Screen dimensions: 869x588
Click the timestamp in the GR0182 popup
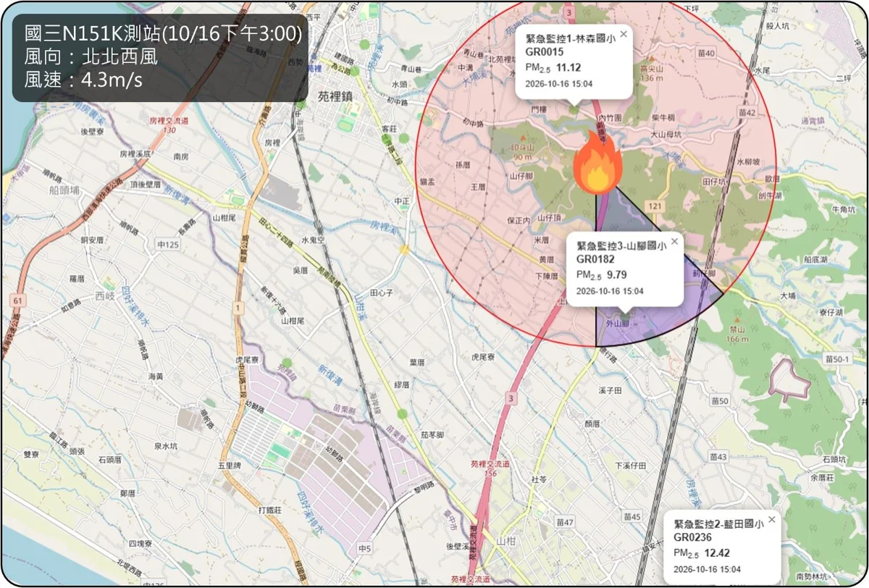(x=610, y=291)
